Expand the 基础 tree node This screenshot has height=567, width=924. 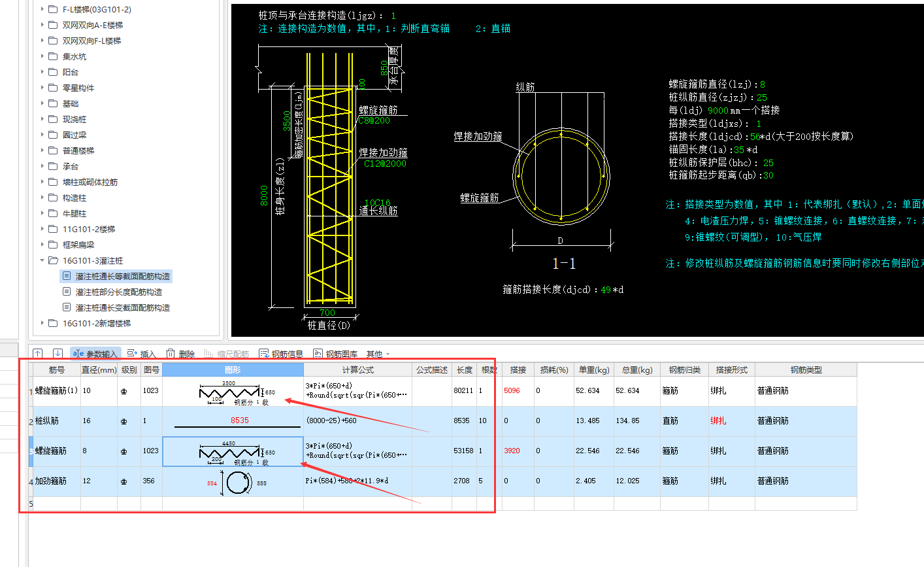coord(42,103)
